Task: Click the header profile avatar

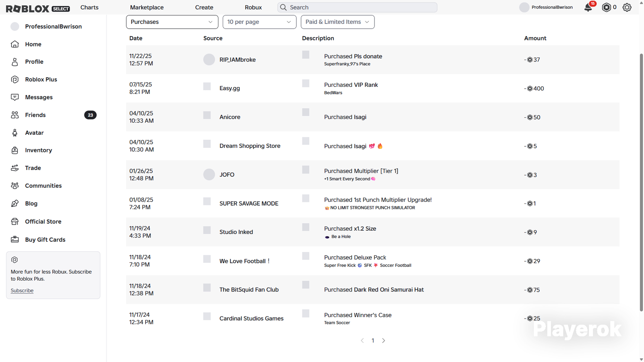Action: click(524, 7)
